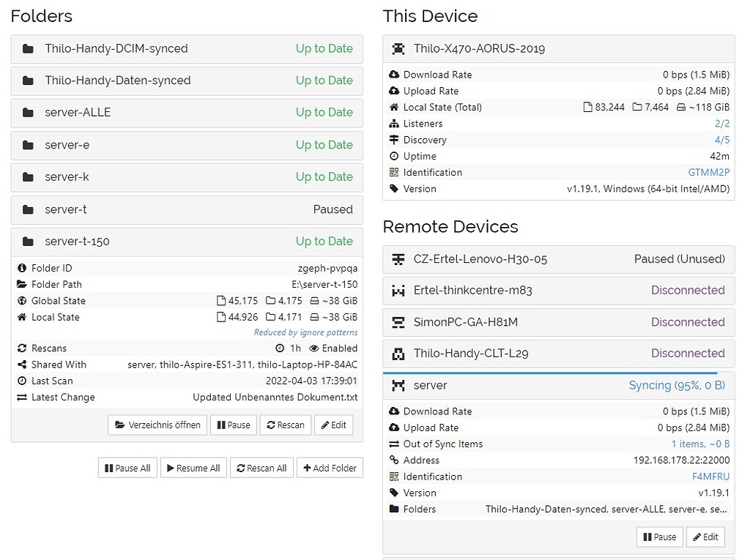Click the home icon next to Local State

(23, 317)
